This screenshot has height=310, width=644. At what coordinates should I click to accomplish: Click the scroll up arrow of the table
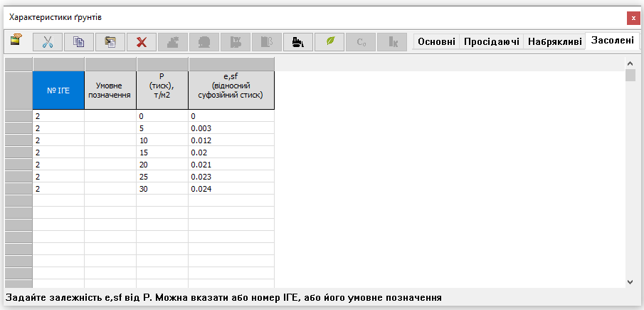(630, 64)
